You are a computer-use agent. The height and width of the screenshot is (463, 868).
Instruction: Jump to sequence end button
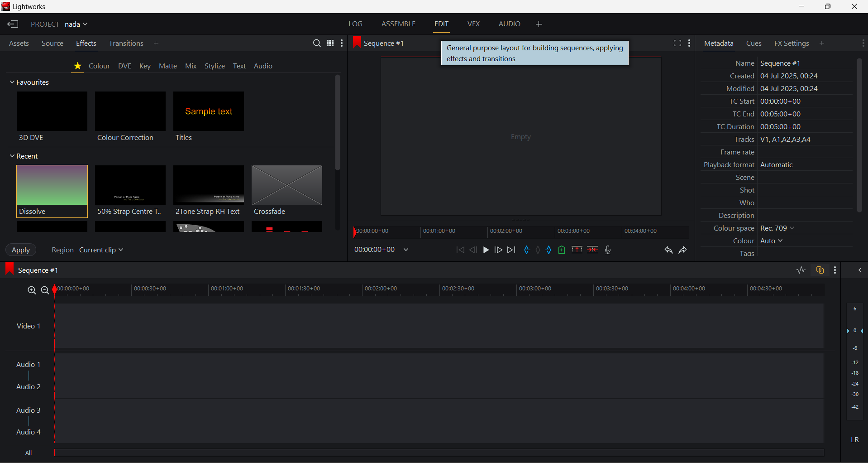click(512, 250)
